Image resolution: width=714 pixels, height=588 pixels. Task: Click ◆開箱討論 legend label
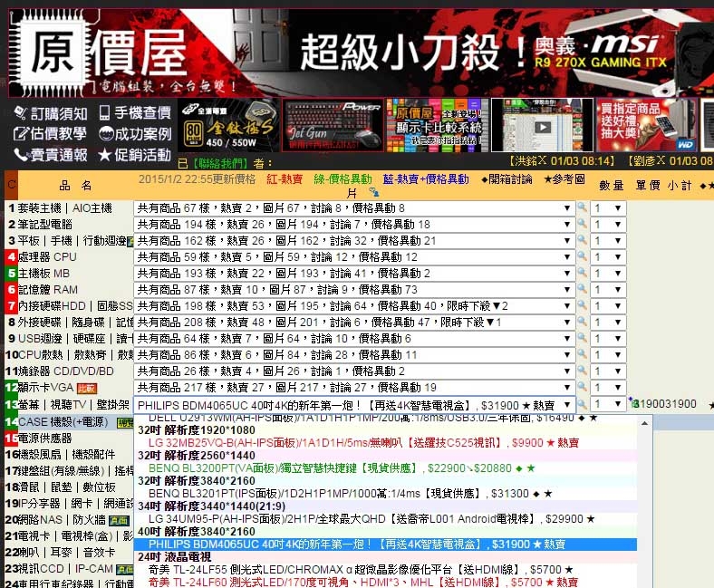(507, 179)
